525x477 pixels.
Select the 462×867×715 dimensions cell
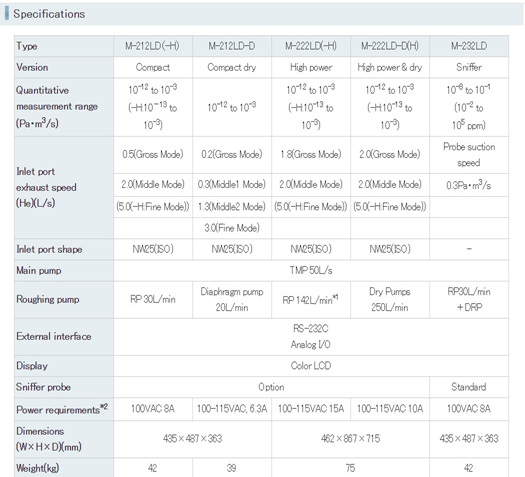tap(351, 439)
